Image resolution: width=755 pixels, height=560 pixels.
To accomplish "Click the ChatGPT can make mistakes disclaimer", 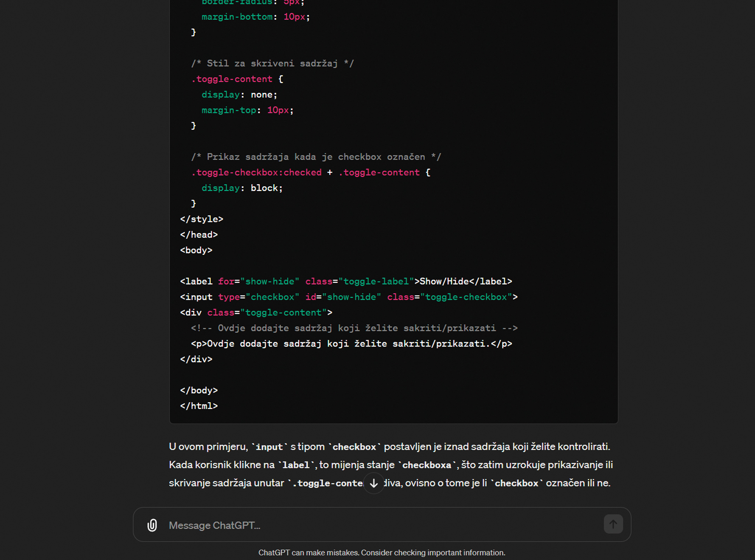I will click(x=381, y=553).
